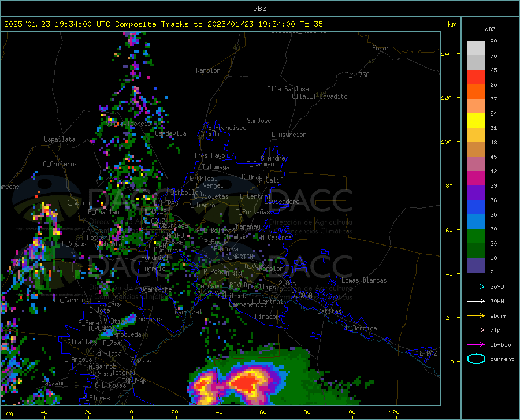Screen dimensions: 520x420
Task: Pick the golden 48–51 dBZ swatch
Action: pyautogui.click(x=476, y=135)
